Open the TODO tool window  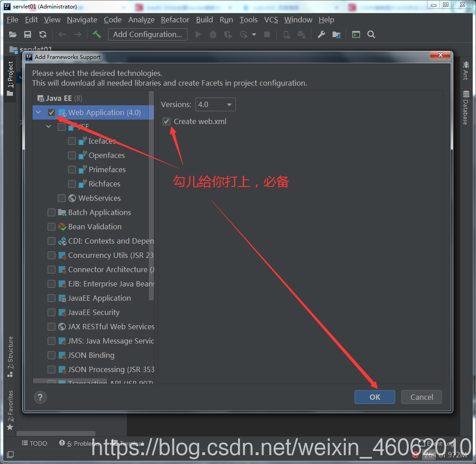[34, 443]
